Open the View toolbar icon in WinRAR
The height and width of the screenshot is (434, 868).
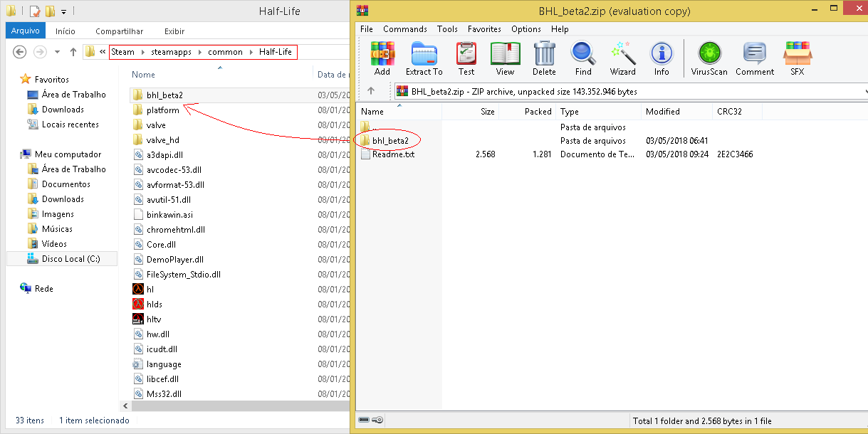pos(505,58)
